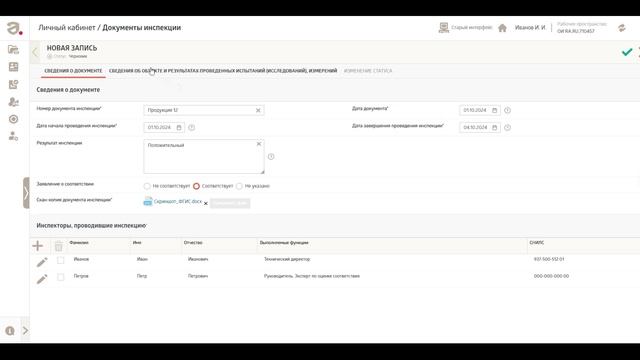Tick the checkbox for Петров row
This screenshot has width=640, height=360.
[x=60, y=277]
